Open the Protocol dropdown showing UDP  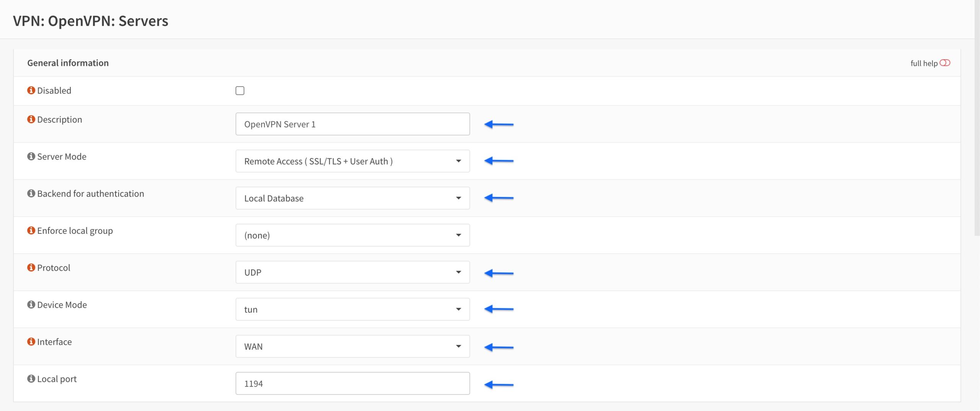(459, 272)
